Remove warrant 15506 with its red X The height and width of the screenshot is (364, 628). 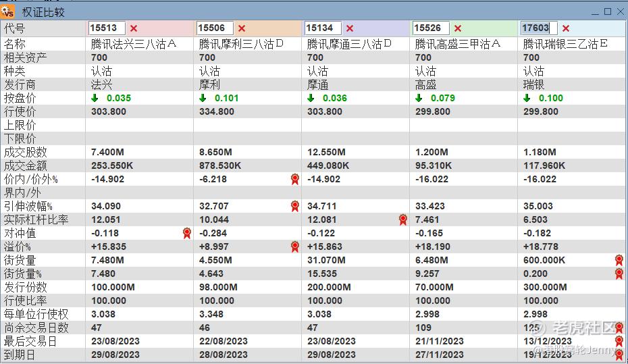pyautogui.click(x=242, y=28)
